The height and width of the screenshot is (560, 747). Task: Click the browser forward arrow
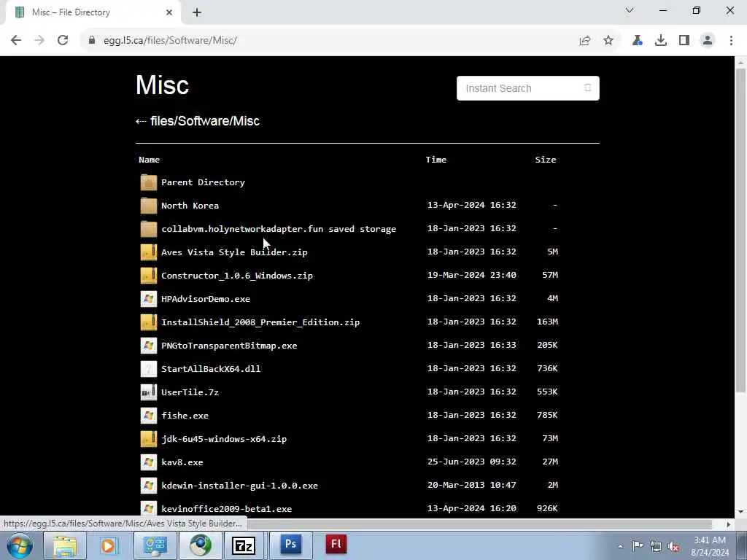point(39,41)
